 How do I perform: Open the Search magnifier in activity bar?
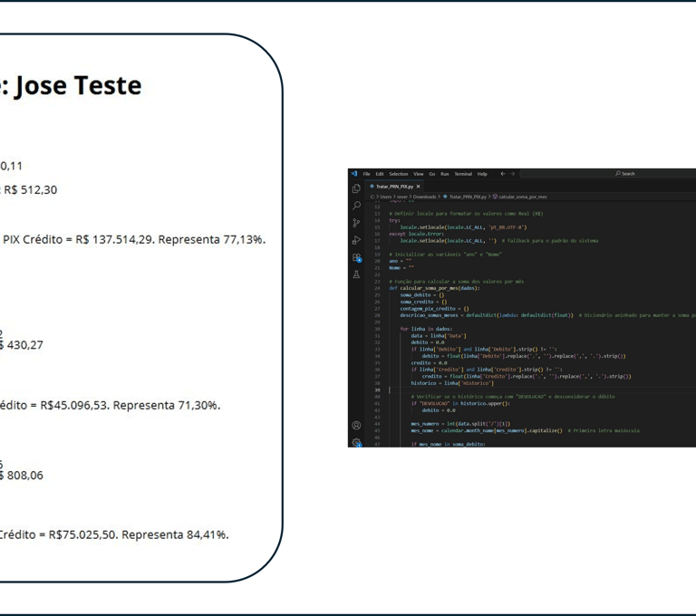[356, 206]
